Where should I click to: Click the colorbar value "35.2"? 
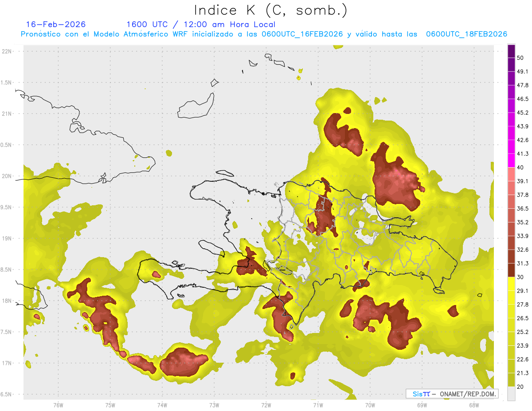tap(523, 222)
